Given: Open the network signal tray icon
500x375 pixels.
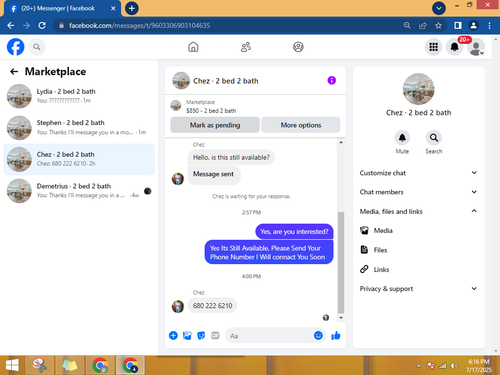Looking at the screenshot, I should point(442,366).
